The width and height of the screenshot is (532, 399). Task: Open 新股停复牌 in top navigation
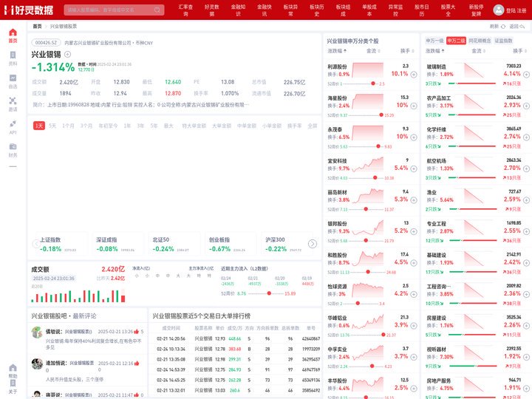(x=477, y=10)
